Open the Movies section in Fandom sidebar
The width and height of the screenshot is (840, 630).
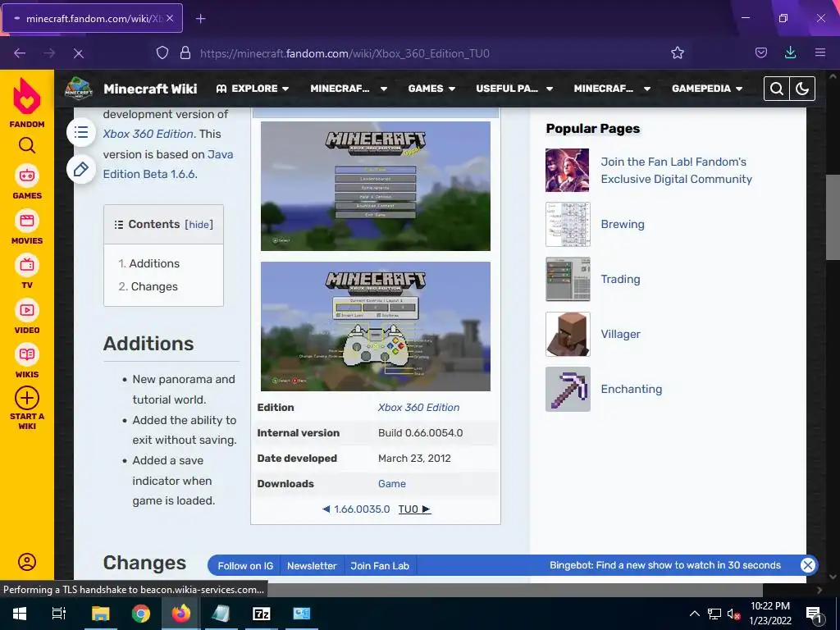(27, 228)
